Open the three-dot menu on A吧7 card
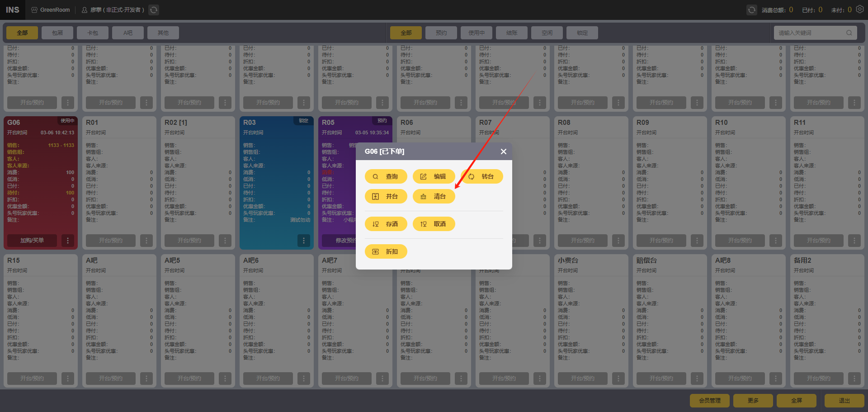868x412 pixels. 382,379
